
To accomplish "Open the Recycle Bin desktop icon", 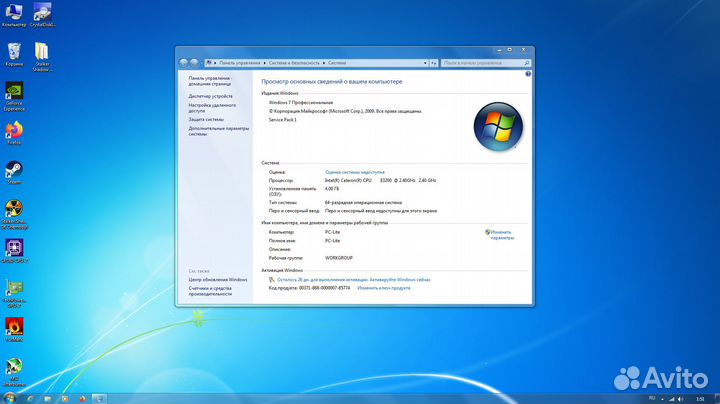I will (x=14, y=54).
